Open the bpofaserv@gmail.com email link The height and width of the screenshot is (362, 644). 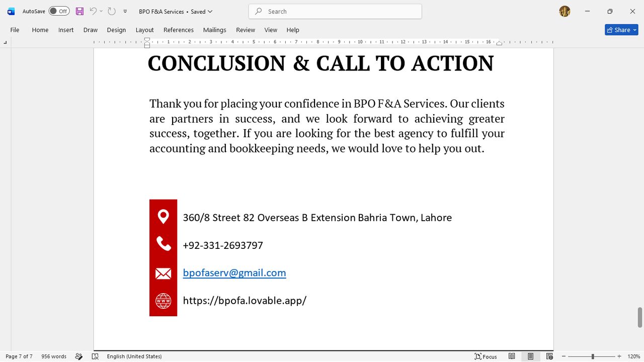234,273
